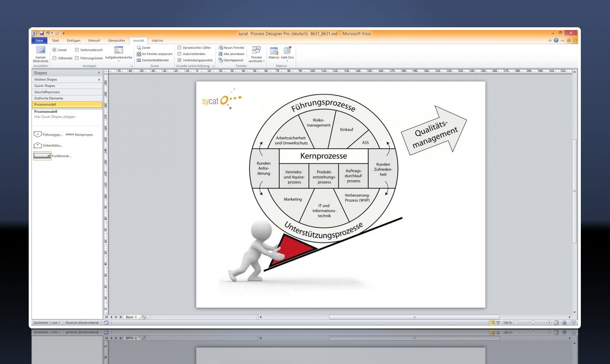Open Visuelle Unterstützung dialog launcher
Screen dimensions: 610x364
click(x=213, y=66)
